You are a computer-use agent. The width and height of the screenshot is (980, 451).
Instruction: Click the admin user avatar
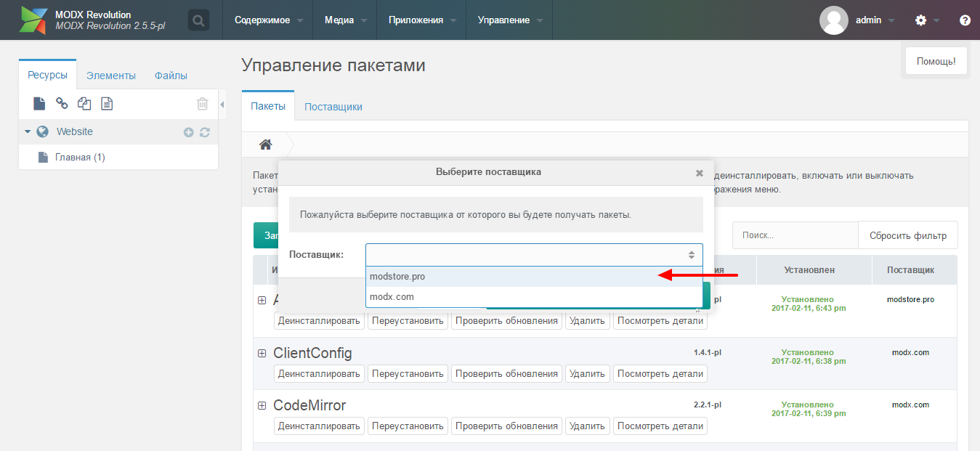(834, 20)
